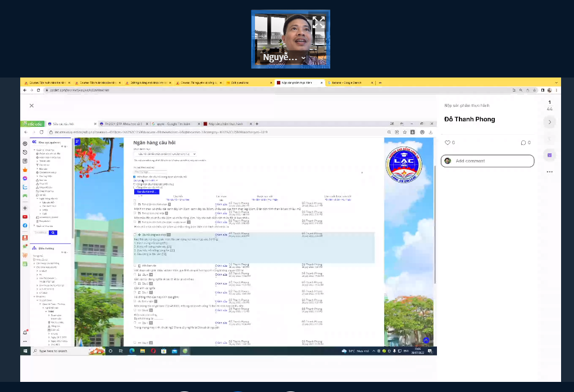The height and width of the screenshot is (392, 574).
Task: Expand the shared video to fullscreen
Action: pos(318,22)
